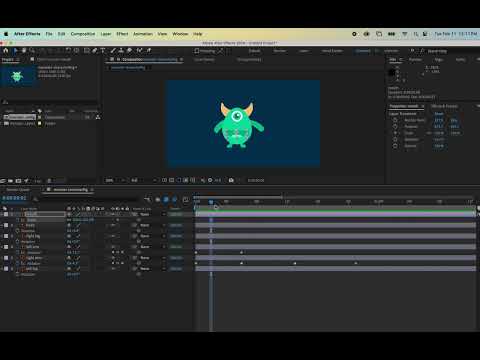480x360 pixels.
Task: Click the monster thumbnail in Project panel
Action: pyautogui.click(x=17, y=76)
